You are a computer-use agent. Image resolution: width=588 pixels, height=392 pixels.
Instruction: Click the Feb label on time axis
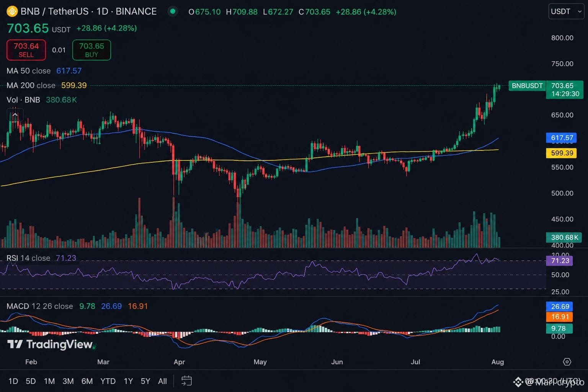pyautogui.click(x=31, y=362)
